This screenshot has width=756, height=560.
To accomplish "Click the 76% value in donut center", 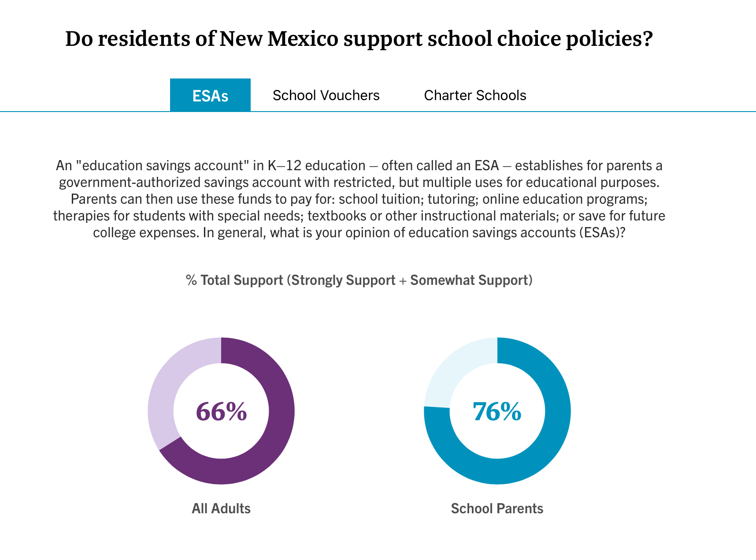I will coord(497,411).
